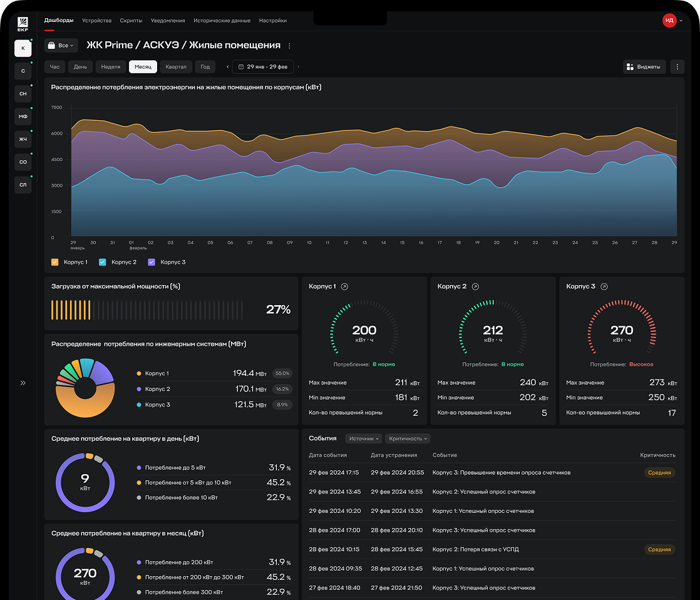Uncheck the Корпус 1 legend checkbox
The width and height of the screenshot is (700, 600).
(x=54, y=262)
